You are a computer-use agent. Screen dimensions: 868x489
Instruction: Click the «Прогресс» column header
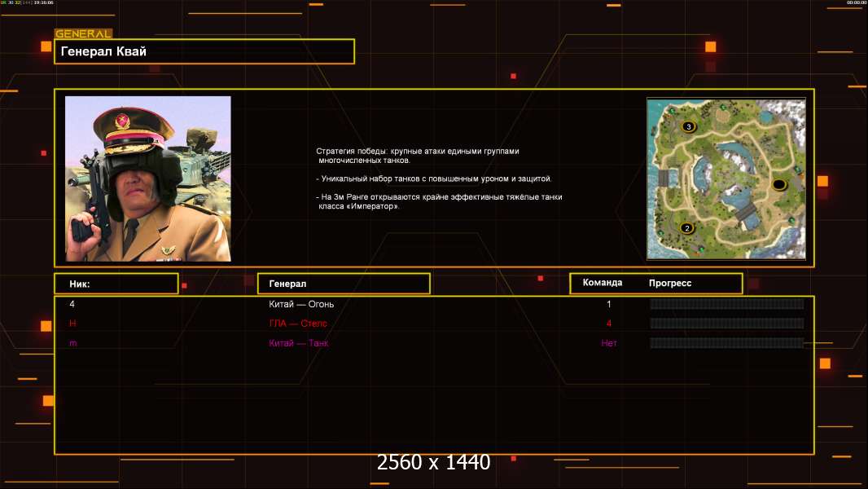pos(670,284)
